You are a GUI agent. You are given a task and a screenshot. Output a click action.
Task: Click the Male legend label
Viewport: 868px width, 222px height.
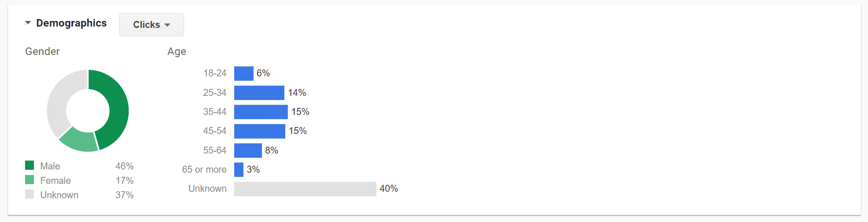pyautogui.click(x=50, y=166)
